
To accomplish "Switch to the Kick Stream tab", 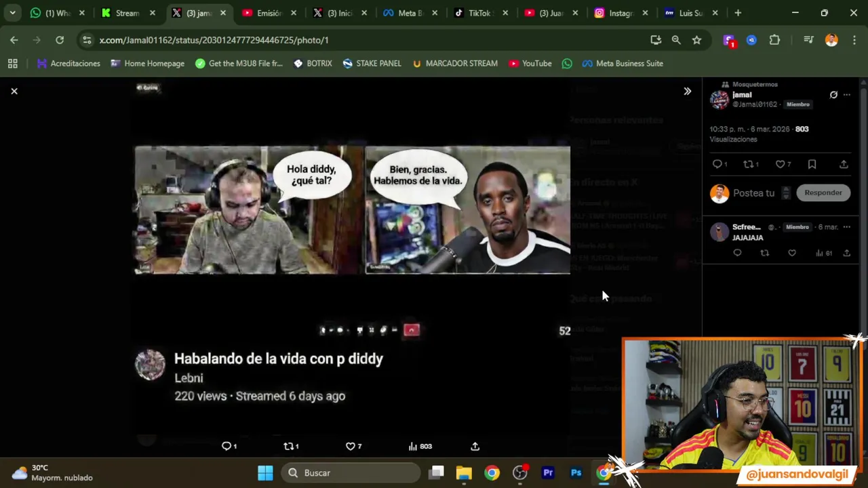I will pos(127,13).
